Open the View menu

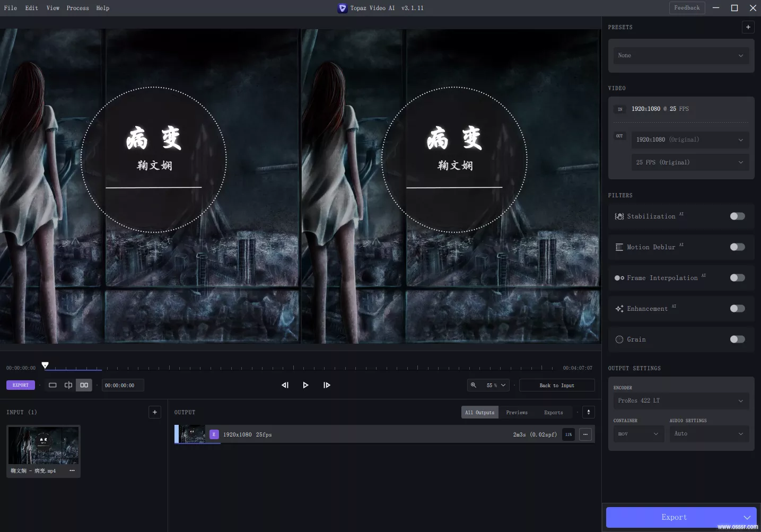coord(53,8)
